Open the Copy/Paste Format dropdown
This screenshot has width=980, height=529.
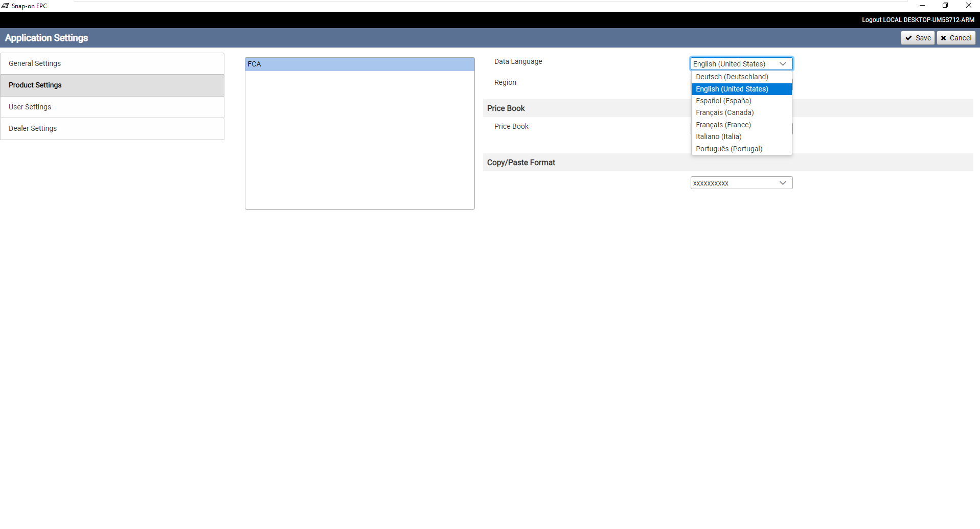pos(741,183)
